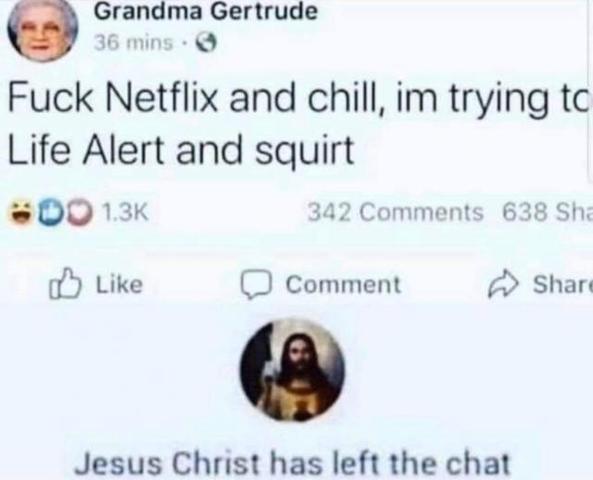Screen dimensions: 593x480
Task: Click Grandma Gertrude's profile picture
Action: tap(42, 31)
